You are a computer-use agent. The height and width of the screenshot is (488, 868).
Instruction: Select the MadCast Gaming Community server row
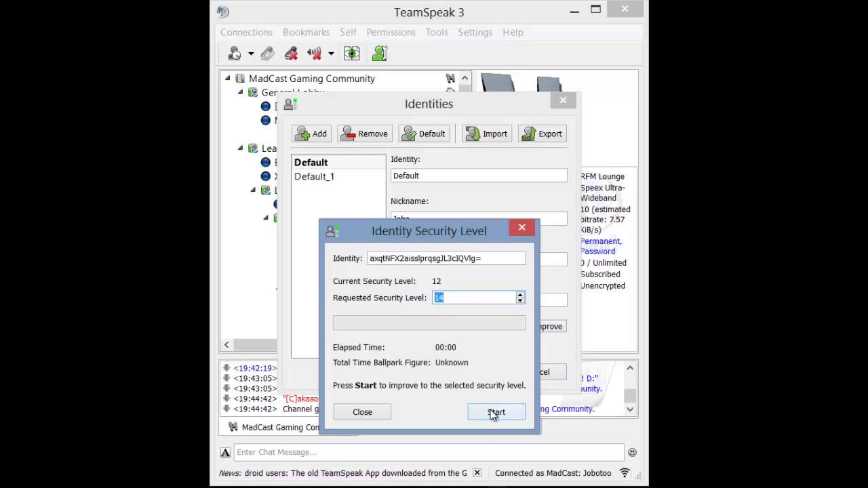339,79
